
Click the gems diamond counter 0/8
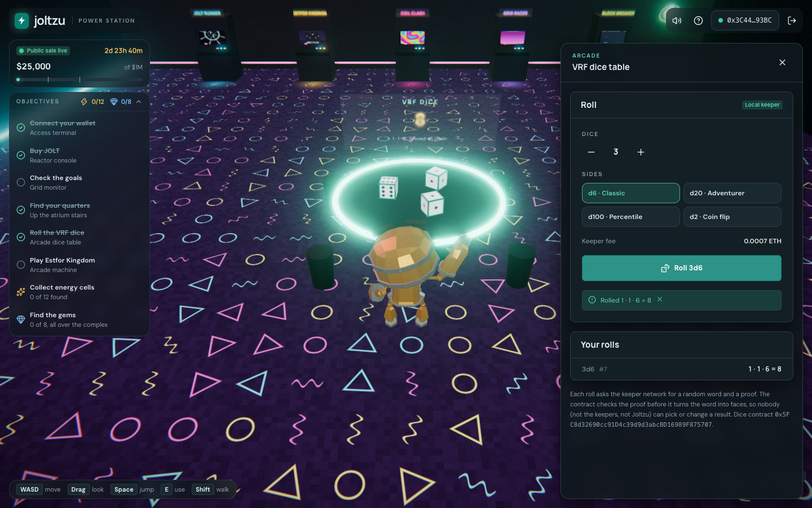[x=121, y=102]
